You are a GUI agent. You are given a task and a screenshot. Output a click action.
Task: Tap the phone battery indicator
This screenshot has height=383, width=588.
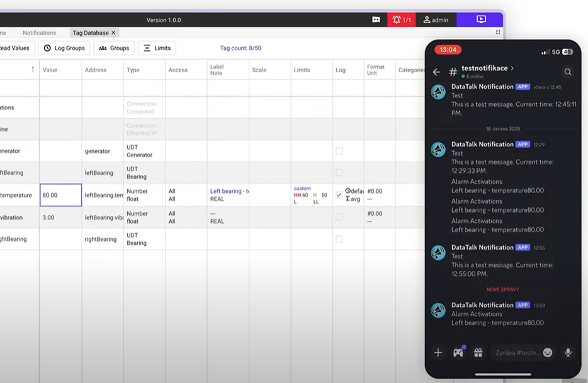coord(567,52)
